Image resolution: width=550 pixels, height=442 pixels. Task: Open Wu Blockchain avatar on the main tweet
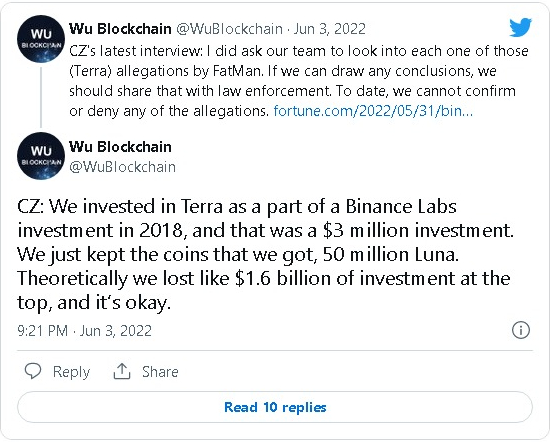pos(41,156)
